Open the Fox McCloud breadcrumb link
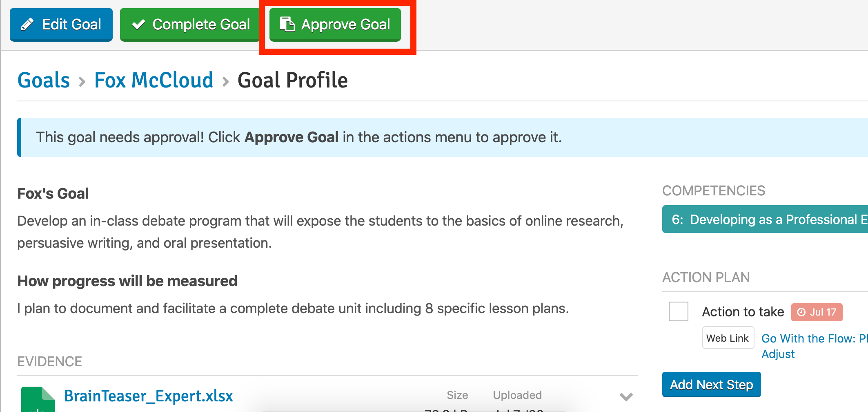868x412 pixels. pos(154,80)
